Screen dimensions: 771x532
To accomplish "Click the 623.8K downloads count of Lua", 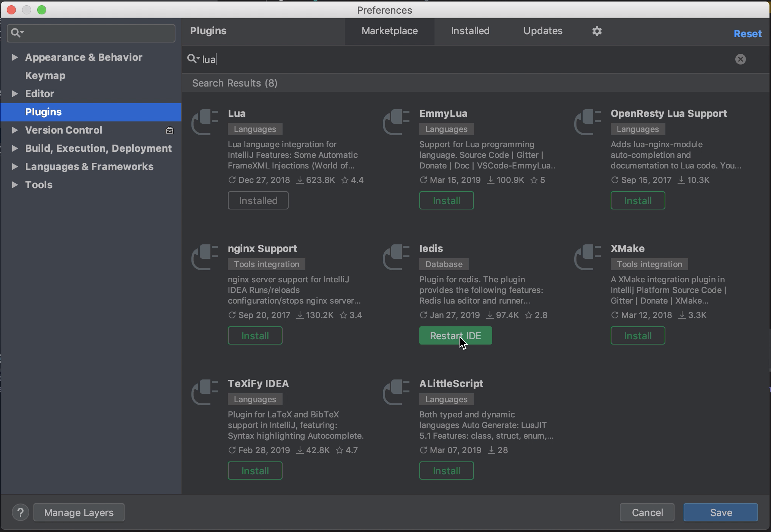I will point(316,180).
